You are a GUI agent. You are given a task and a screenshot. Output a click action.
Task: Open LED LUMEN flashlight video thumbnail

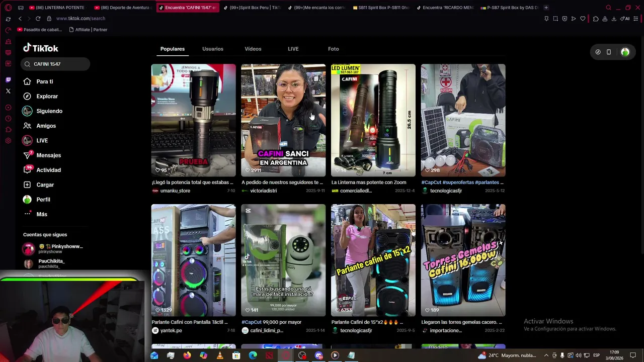[x=373, y=120]
